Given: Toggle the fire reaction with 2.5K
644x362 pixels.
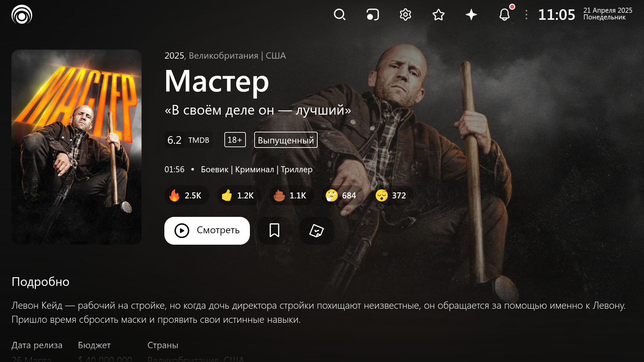Looking at the screenshot, I should (186, 195).
